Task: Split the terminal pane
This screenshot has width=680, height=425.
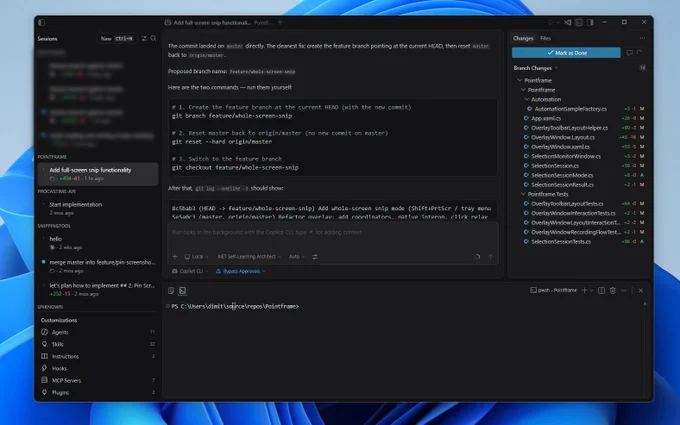Action: coord(602,291)
